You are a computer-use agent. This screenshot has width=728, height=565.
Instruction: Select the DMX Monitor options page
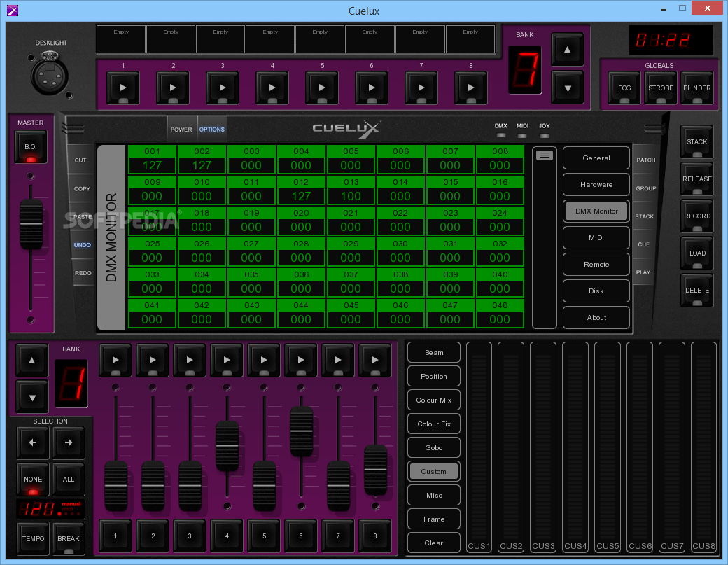coord(596,211)
